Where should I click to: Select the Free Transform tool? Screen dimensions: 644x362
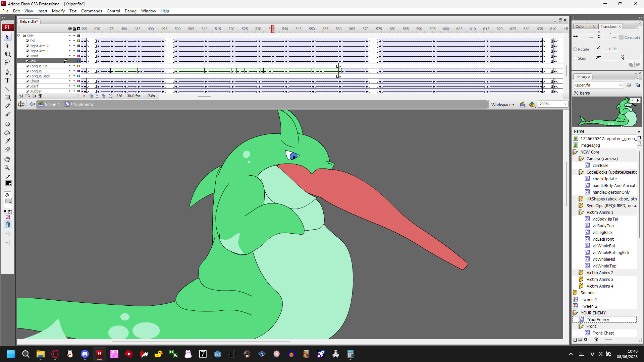7,54
